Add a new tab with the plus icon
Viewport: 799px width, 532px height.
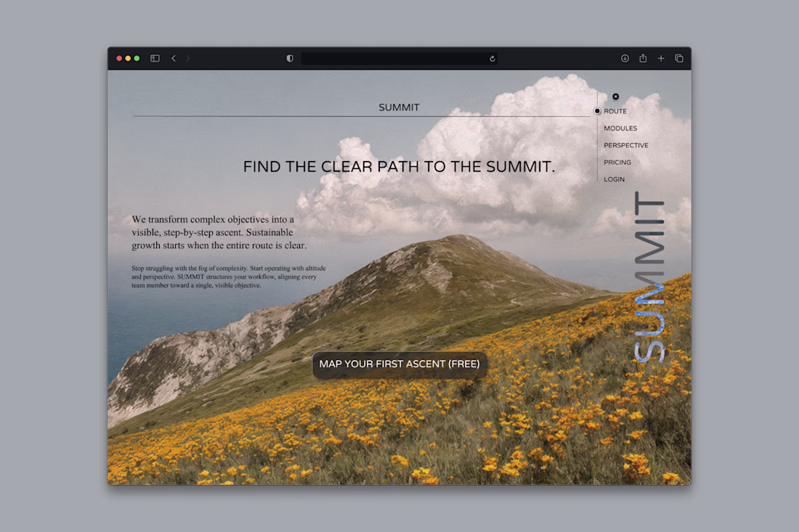point(661,59)
